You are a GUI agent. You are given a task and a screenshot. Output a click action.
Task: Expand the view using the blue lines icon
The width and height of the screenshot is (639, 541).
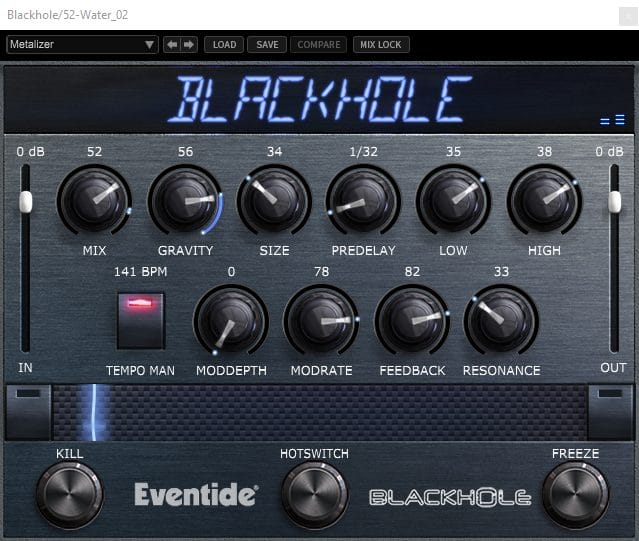pyautogui.click(x=613, y=121)
